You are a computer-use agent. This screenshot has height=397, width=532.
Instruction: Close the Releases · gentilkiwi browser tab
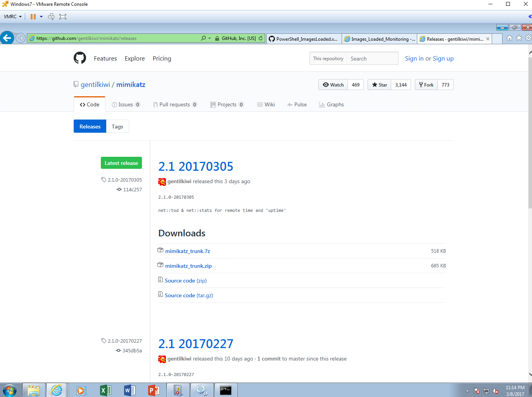coord(488,39)
